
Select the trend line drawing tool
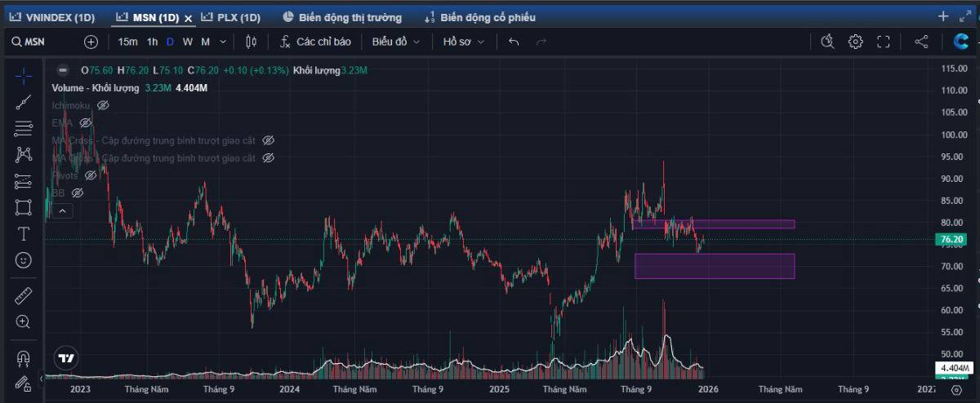click(23, 102)
